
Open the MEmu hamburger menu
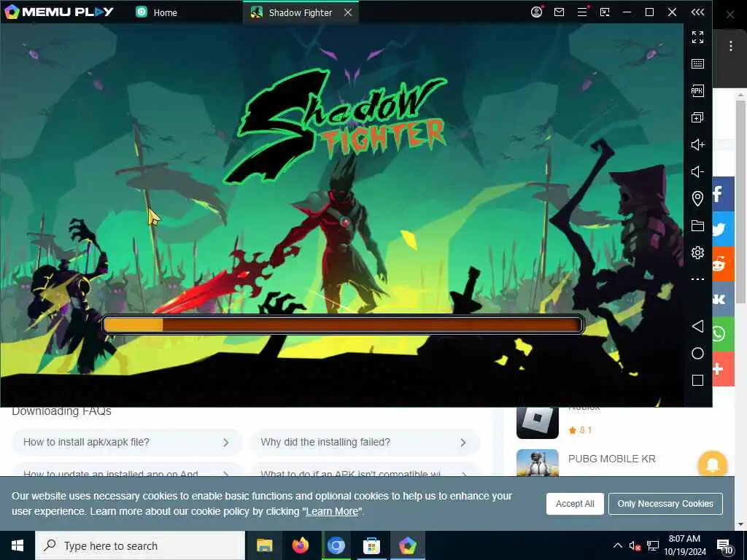(x=582, y=12)
